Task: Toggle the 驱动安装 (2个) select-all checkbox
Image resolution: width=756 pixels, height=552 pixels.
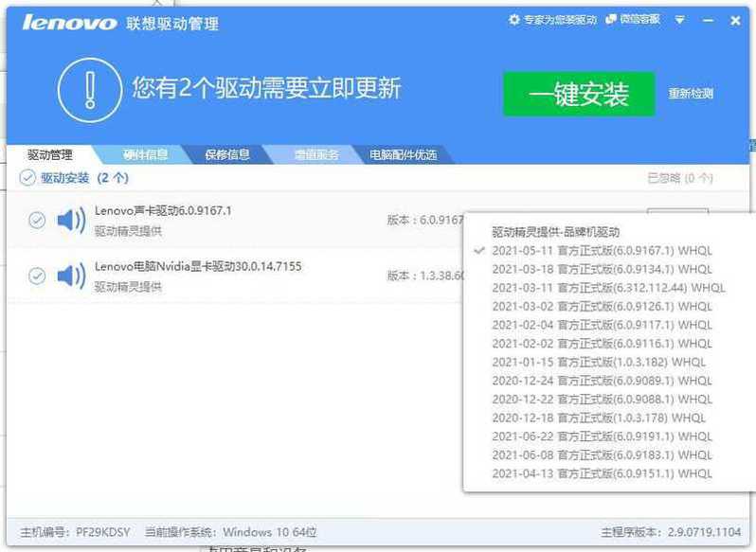Action: pyautogui.click(x=27, y=178)
